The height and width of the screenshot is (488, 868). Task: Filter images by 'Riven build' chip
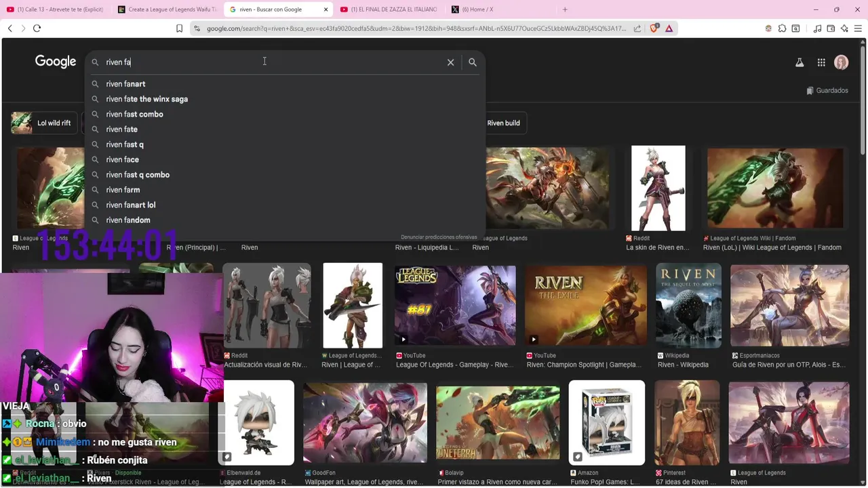[503, 123]
